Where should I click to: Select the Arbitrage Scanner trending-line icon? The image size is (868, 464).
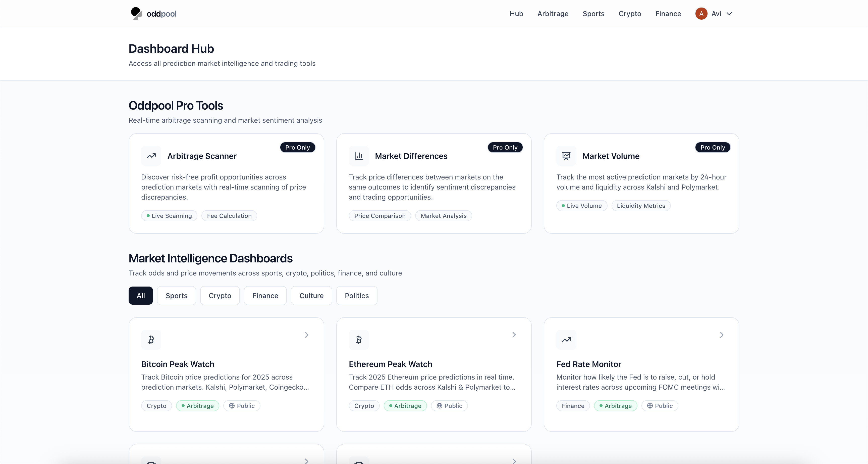151,156
